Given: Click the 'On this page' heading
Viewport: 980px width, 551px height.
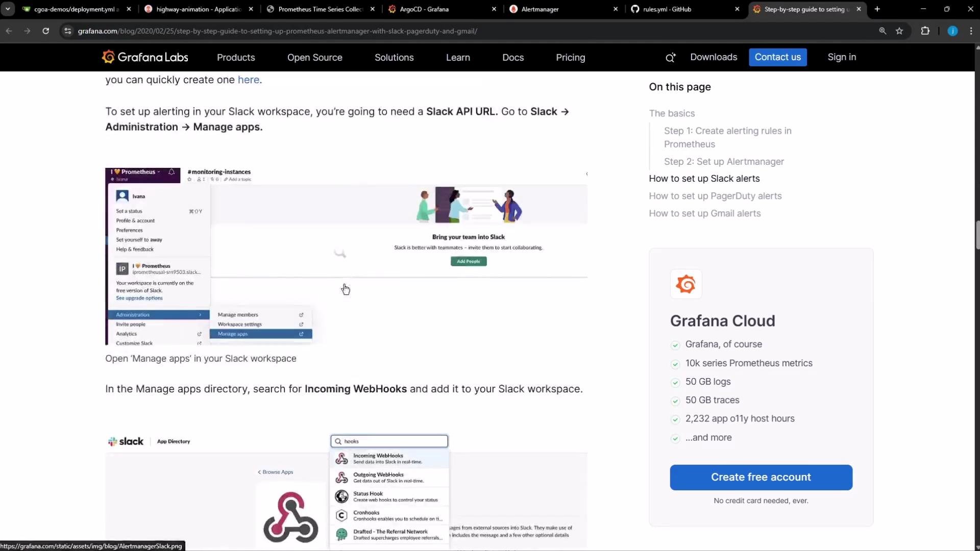Looking at the screenshot, I should point(680,87).
